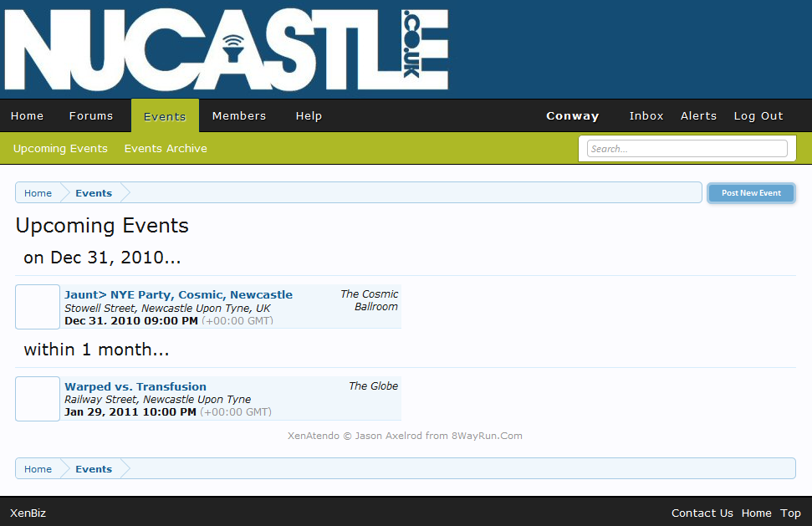The height and width of the screenshot is (526, 812).
Task: Click Contact Us in the footer
Action: pyautogui.click(x=702, y=513)
